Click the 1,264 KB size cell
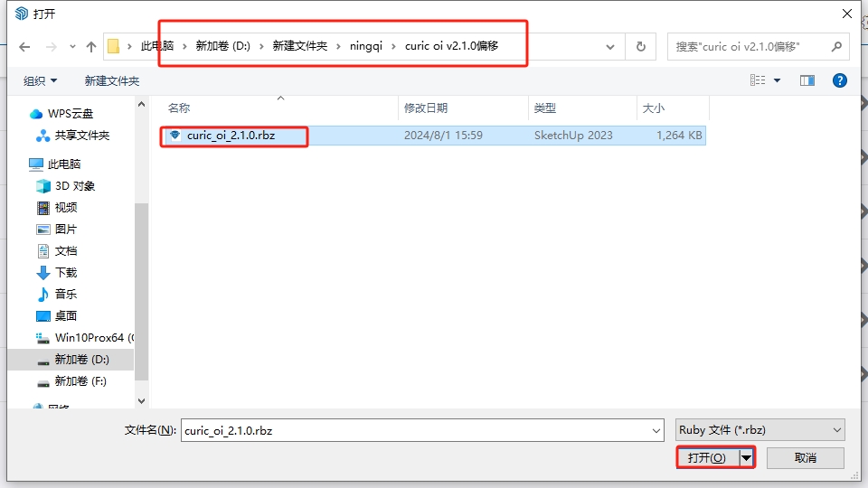The height and width of the screenshot is (488, 868). tap(679, 136)
